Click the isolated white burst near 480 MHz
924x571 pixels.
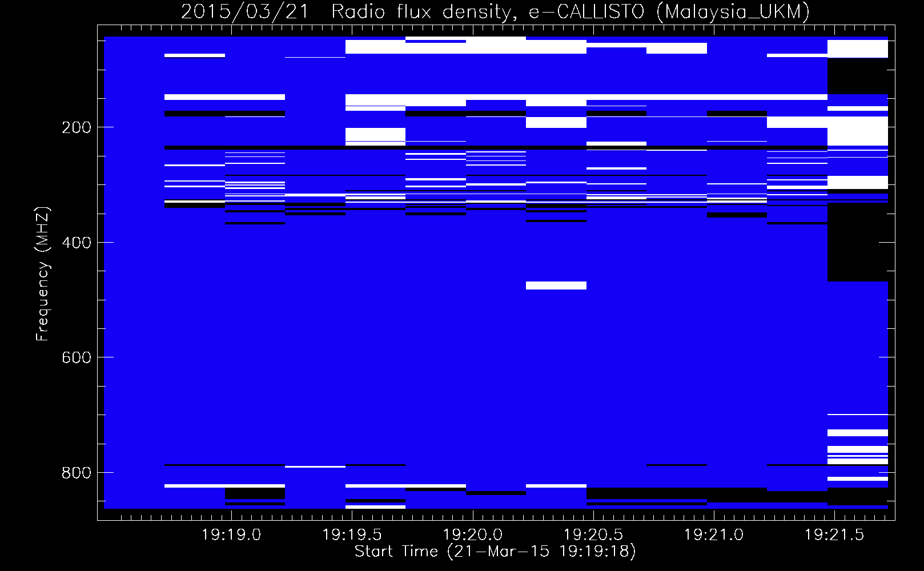(x=556, y=285)
